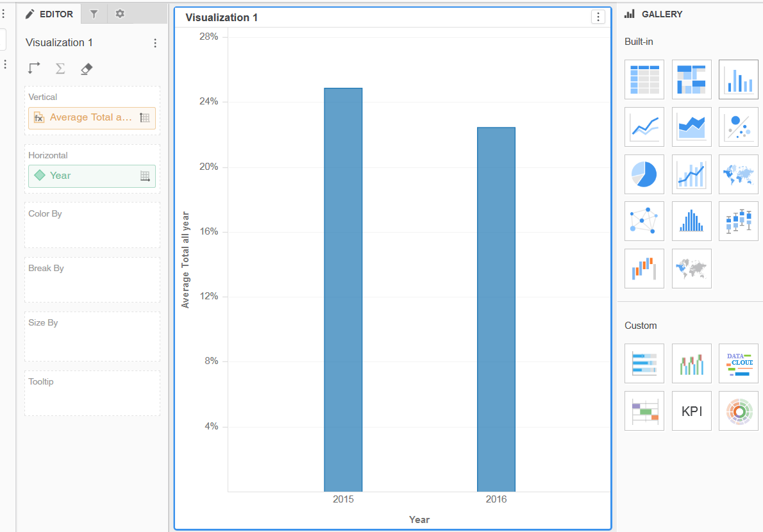The width and height of the screenshot is (763, 532).
Task: Select the Geospatial world map visualization
Action: (738, 174)
